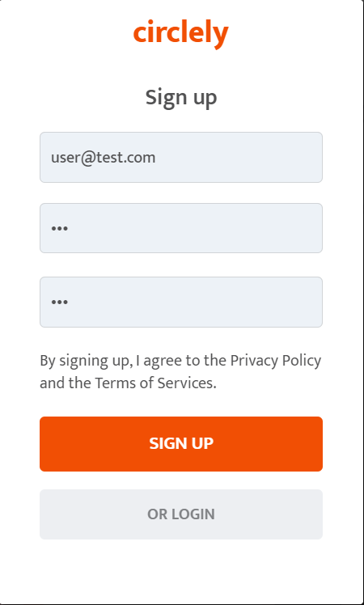Click the gray OR LOGIN label text
Image resolution: width=364 pixels, height=605 pixels.
pyautogui.click(x=181, y=514)
